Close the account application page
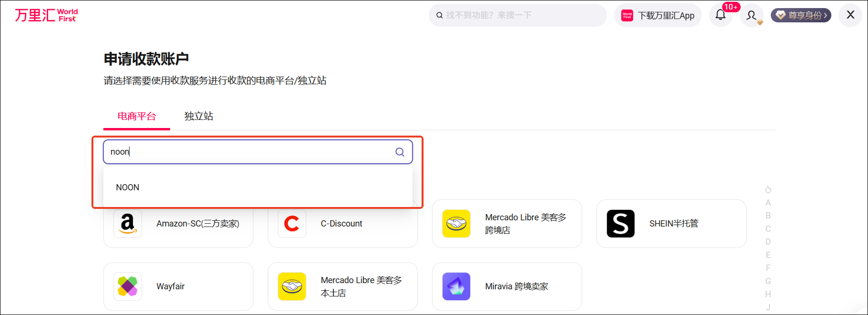This screenshot has width=868, height=315. click(850, 15)
